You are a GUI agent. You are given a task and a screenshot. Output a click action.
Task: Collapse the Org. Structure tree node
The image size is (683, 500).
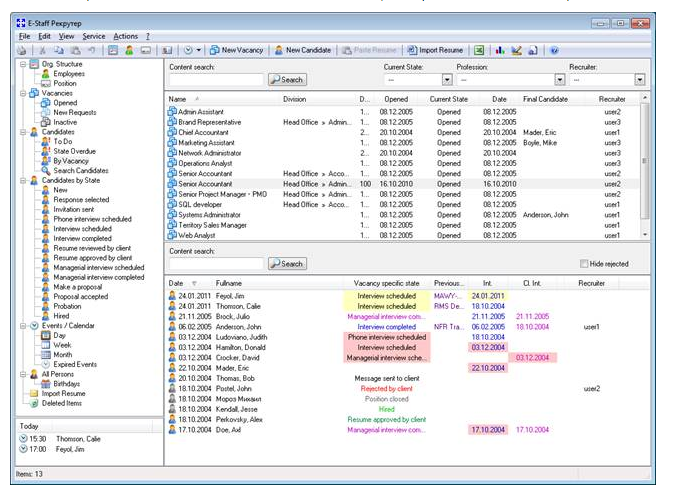(23, 64)
